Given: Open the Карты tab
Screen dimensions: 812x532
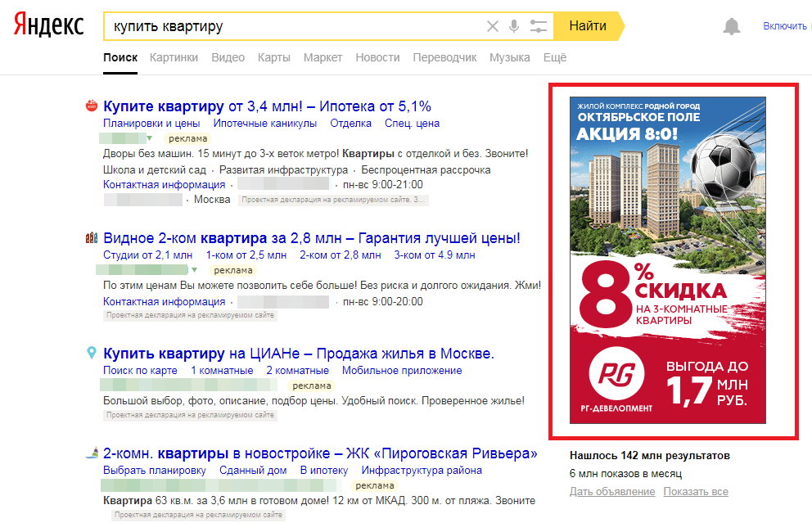Looking at the screenshot, I should [x=274, y=57].
